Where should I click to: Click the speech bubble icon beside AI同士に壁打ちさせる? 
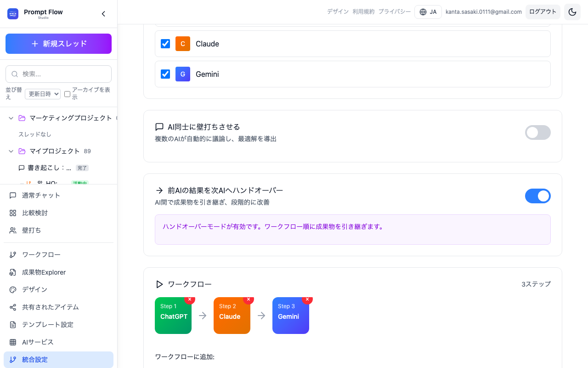click(x=159, y=127)
